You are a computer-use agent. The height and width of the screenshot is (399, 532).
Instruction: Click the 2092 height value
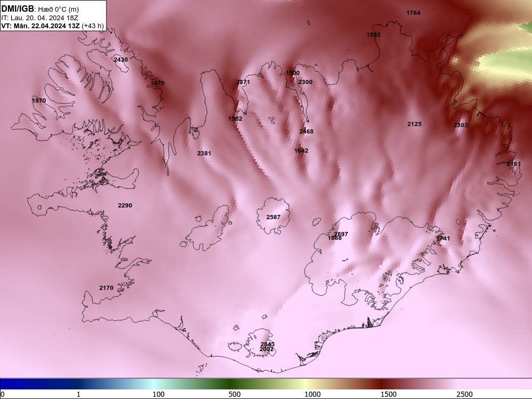point(267,349)
